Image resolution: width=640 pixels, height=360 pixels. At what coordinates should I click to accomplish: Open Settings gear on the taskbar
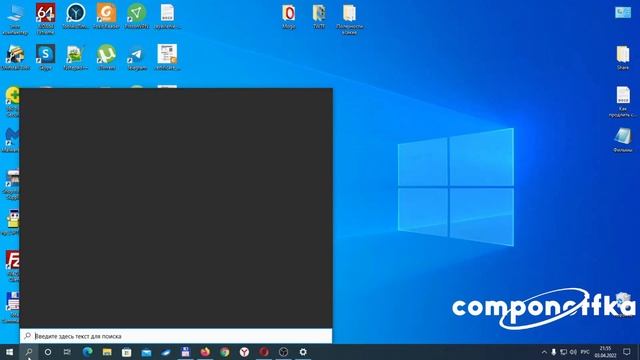click(x=303, y=352)
